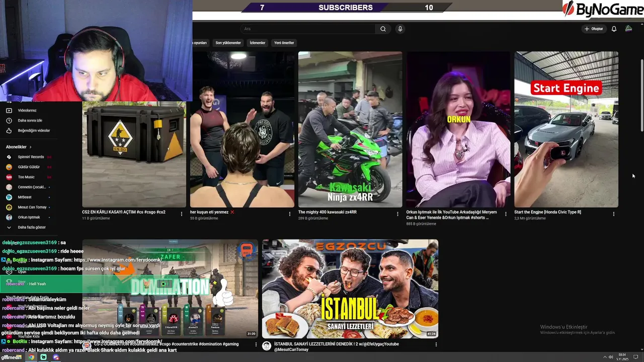Open Too Music channel avatar
The width and height of the screenshot is (644, 362).
point(9,177)
